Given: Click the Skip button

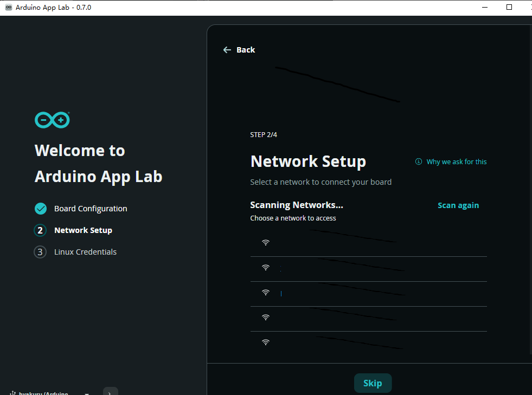Looking at the screenshot, I should tap(373, 383).
